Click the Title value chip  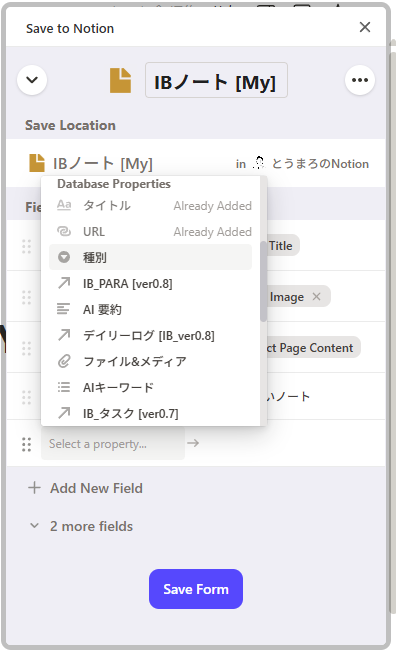[x=283, y=245]
